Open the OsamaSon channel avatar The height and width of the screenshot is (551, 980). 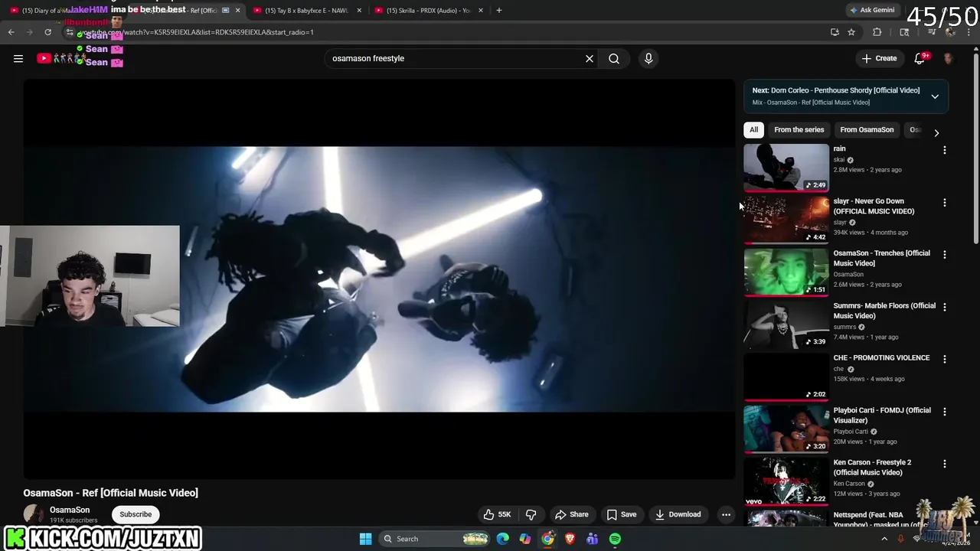[x=34, y=514]
